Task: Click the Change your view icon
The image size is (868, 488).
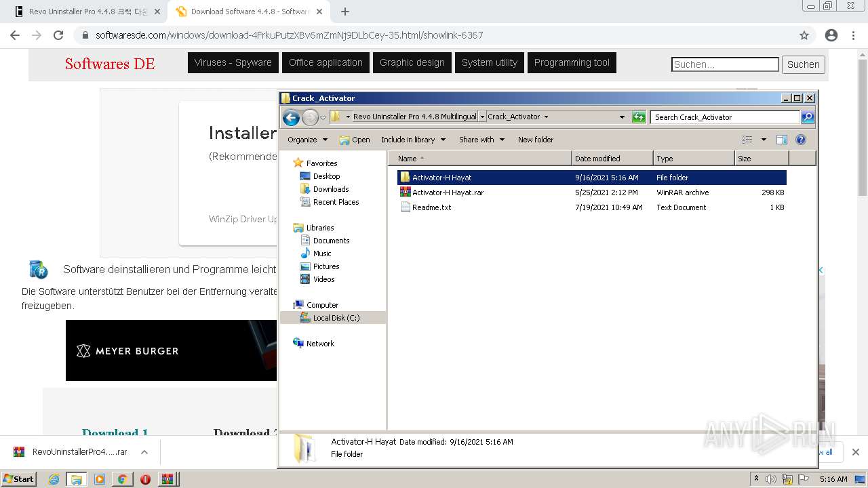Action: coord(747,140)
